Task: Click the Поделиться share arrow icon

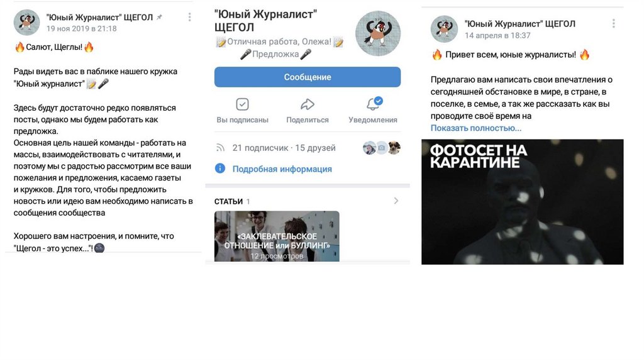Action: tap(307, 104)
